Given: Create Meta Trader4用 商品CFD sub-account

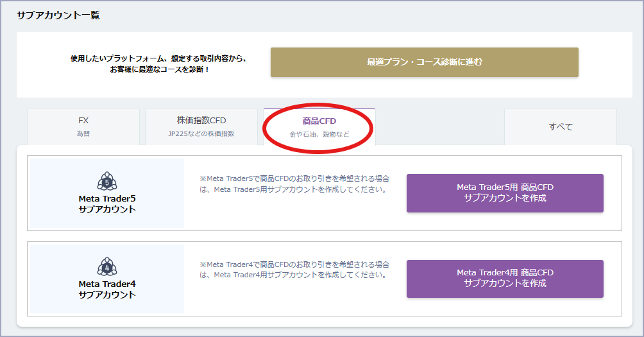Looking at the screenshot, I should 505,279.
